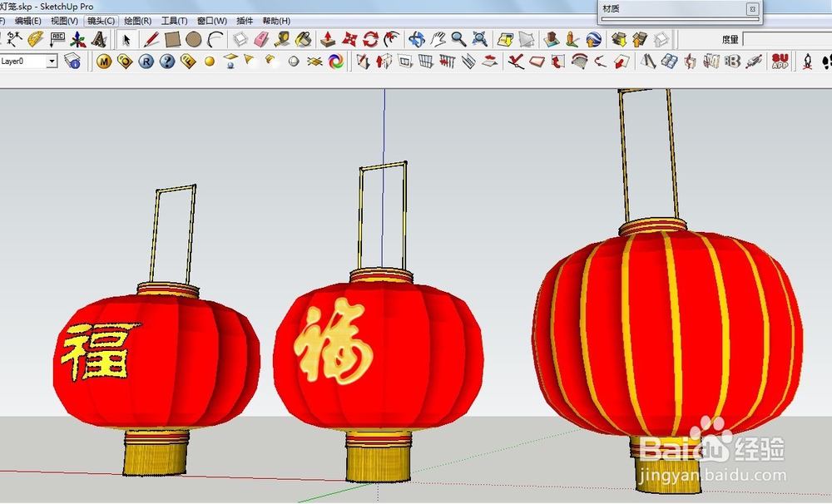Click the yellow M round plugin icon

[104, 62]
